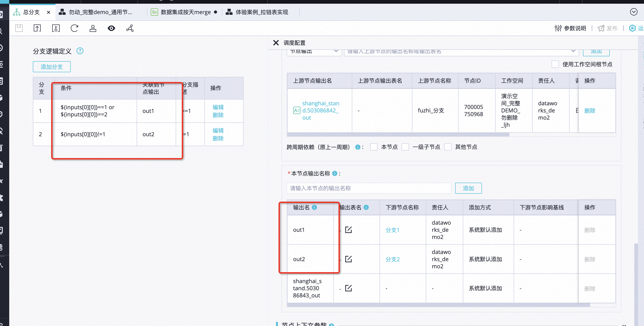Click the refresh icon in toolbar
The height and width of the screenshot is (326, 644).
(74, 28)
